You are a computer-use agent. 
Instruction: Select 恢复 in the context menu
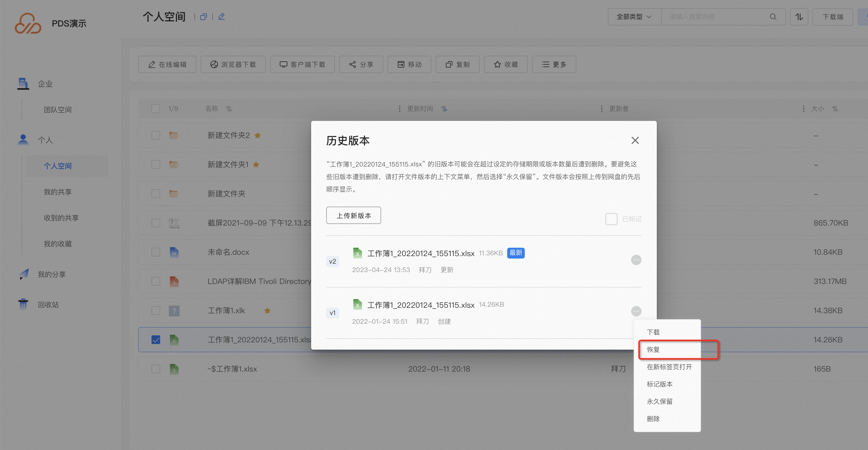click(x=653, y=349)
